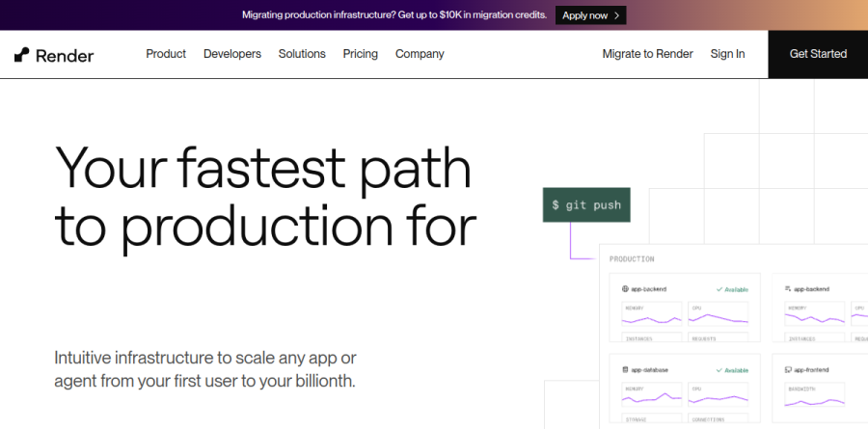868x429 pixels.
Task: Click the Sign In link
Action: pos(727,54)
